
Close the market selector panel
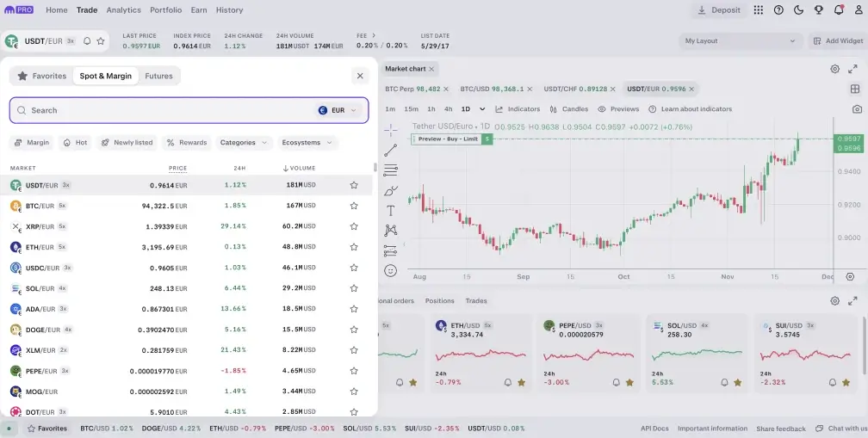[360, 76]
